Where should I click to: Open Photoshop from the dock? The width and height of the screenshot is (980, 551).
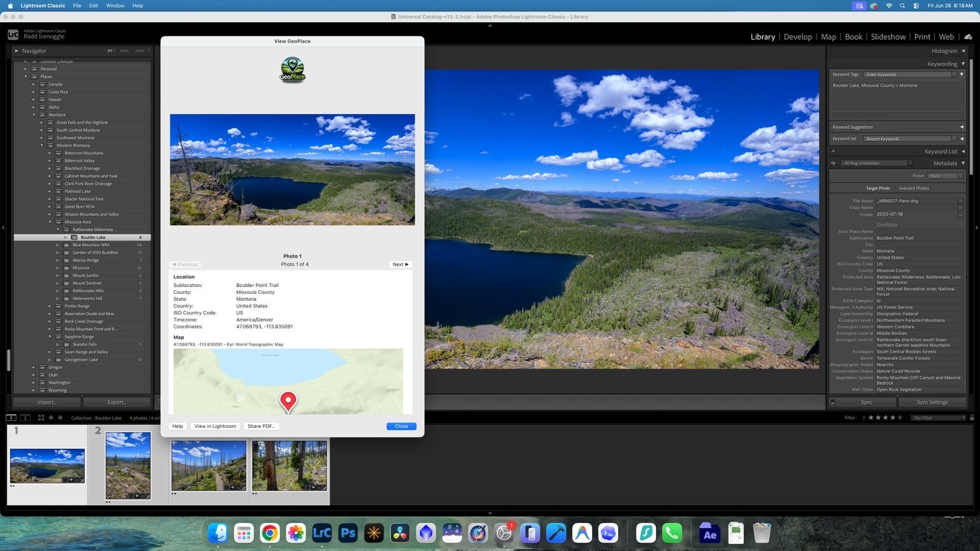tap(348, 533)
